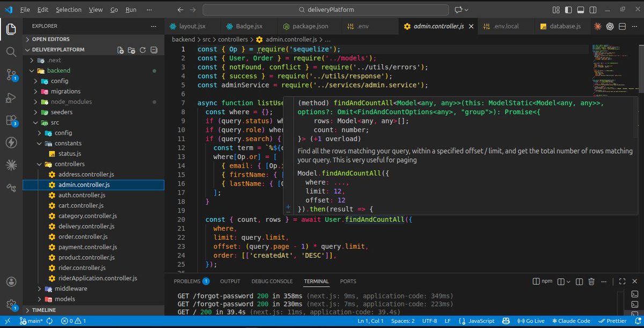Viewport: 644px width, 328px height.
Task: Click the Go Back arrow in the title bar
Action: point(181,10)
